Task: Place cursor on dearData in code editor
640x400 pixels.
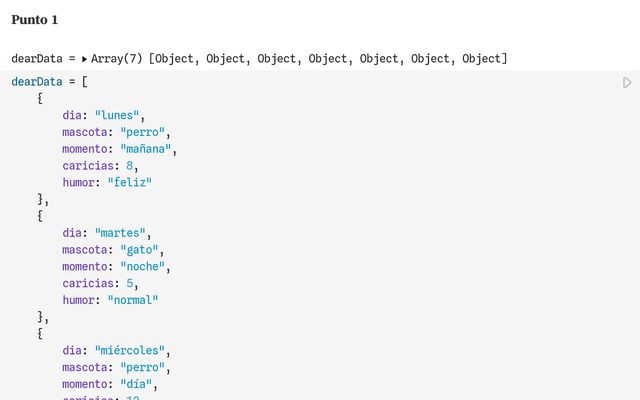Action: [37, 82]
